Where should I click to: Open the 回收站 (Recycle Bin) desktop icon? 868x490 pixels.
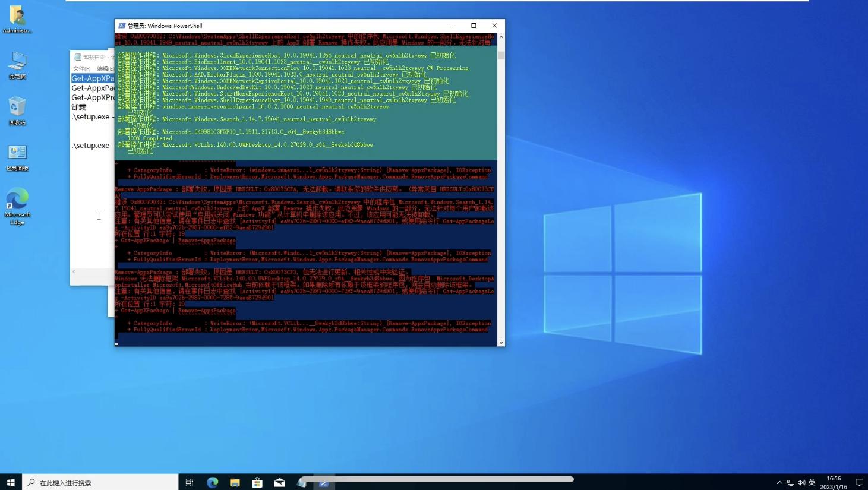pos(17,111)
